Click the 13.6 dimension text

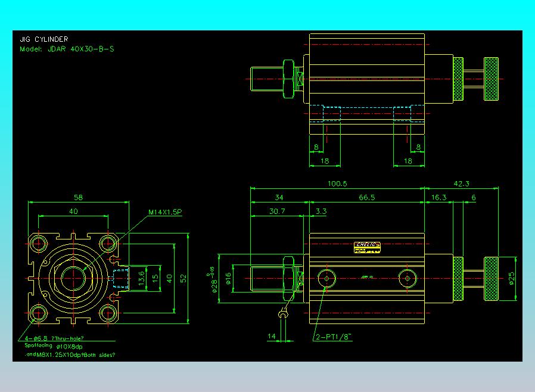pos(142,278)
